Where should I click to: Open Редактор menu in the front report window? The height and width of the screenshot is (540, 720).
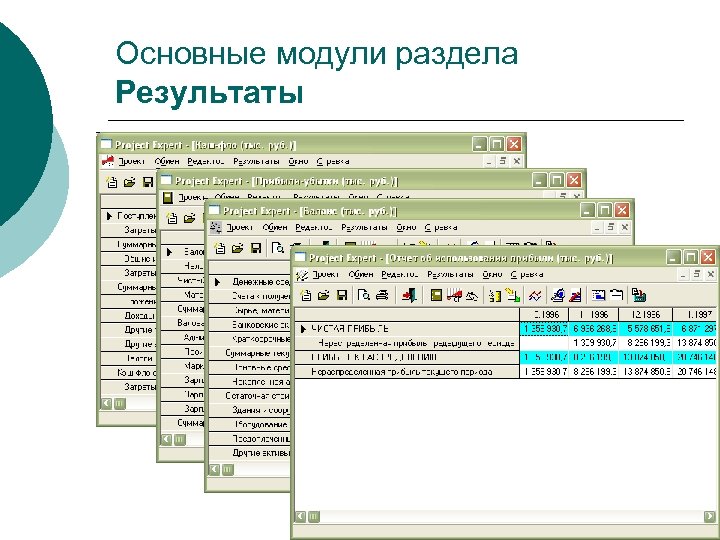[399, 275]
